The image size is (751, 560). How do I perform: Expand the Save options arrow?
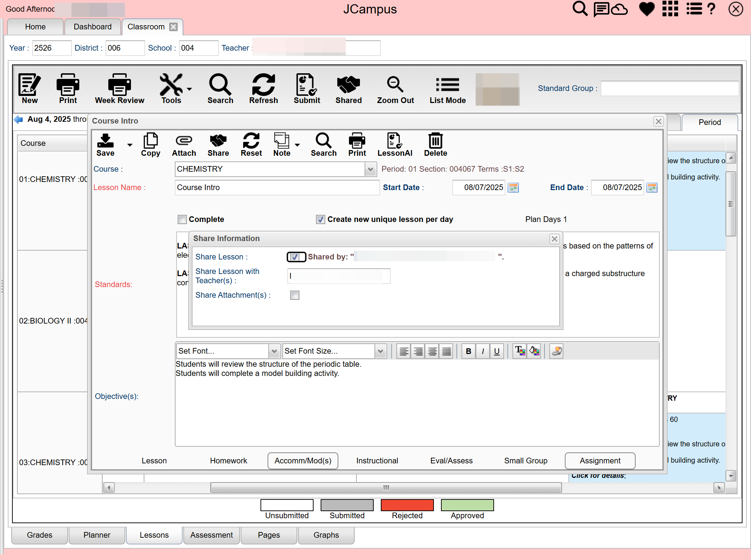130,145
